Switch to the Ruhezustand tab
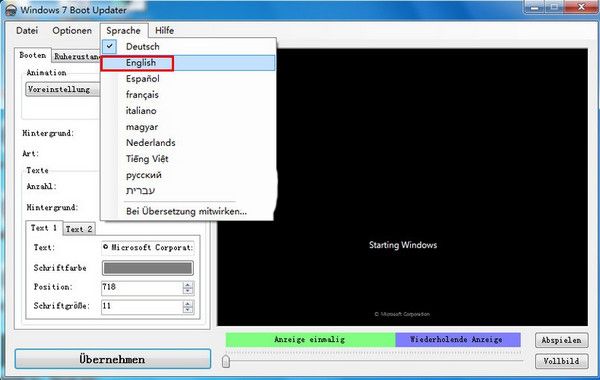 [x=77, y=57]
